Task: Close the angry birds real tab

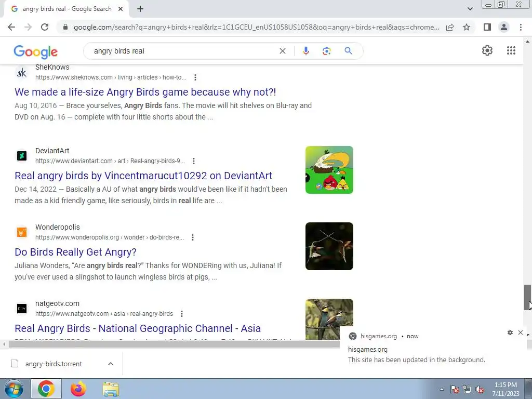Action: point(121,9)
